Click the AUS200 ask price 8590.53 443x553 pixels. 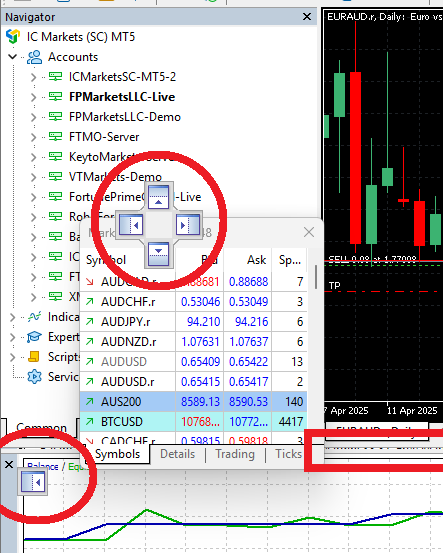pos(248,401)
